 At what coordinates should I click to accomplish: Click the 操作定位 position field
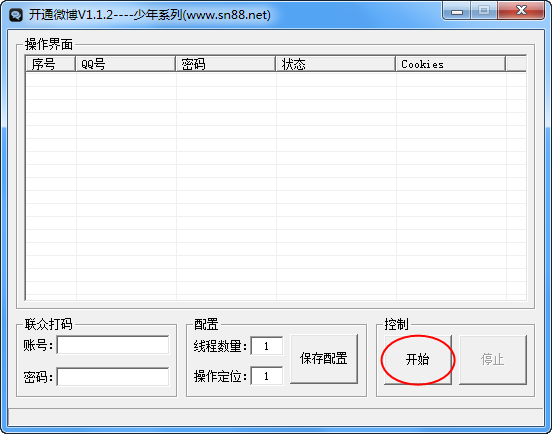click(266, 376)
